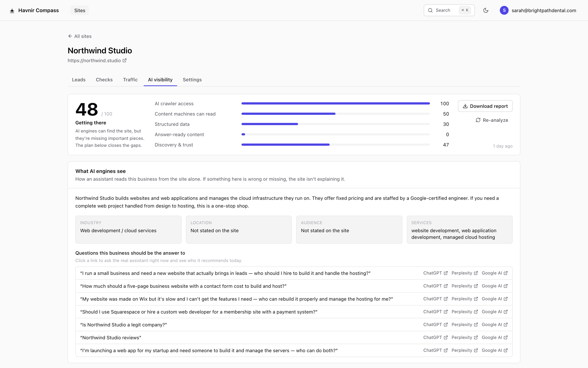Click the "1 day ago" timestamp
588x368 pixels.
(x=503, y=146)
